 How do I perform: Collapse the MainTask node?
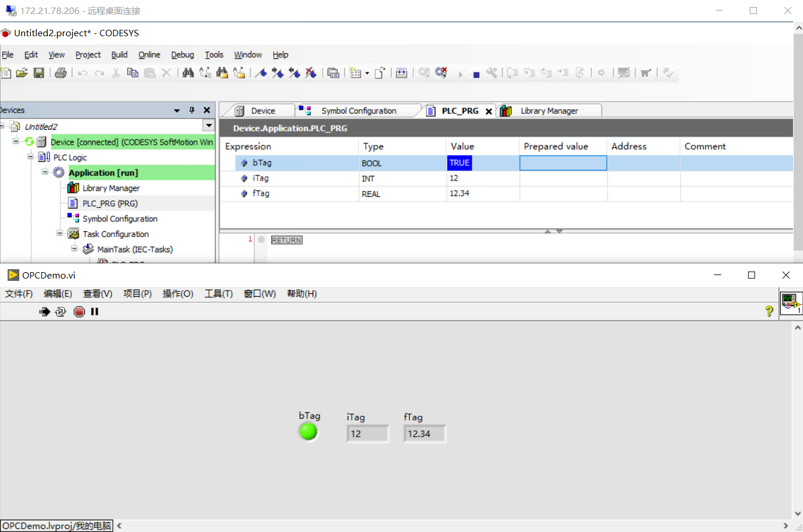click(x=74, y=249)
